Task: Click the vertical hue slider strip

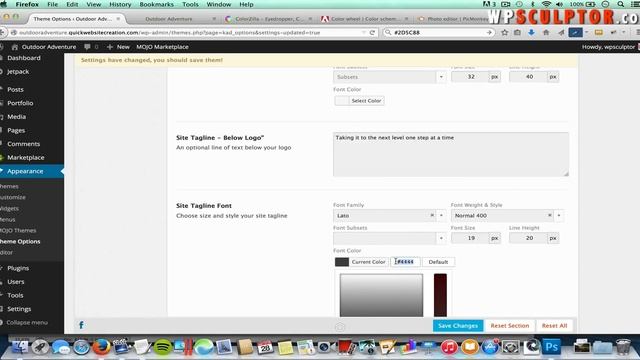Action: point(440,295)
